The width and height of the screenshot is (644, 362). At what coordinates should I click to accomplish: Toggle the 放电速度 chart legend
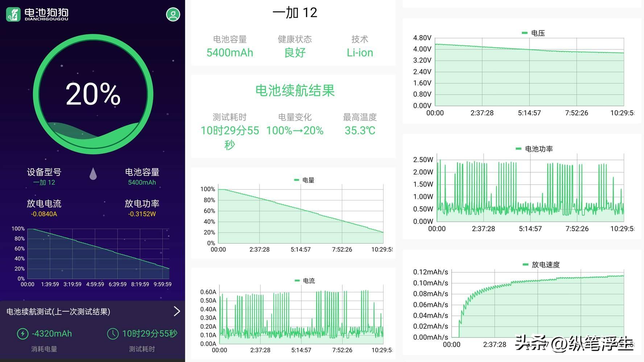541,265
